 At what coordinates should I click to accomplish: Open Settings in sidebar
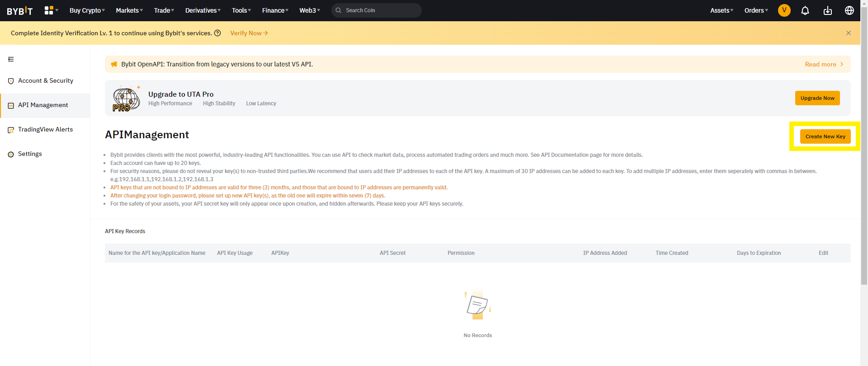[x=45, y=154]
